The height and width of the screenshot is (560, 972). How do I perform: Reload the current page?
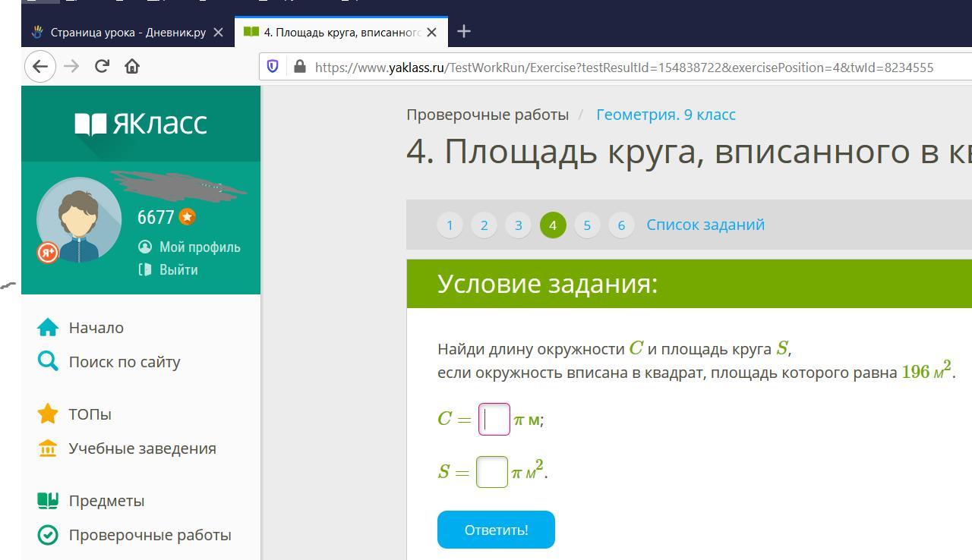point(102,67)
